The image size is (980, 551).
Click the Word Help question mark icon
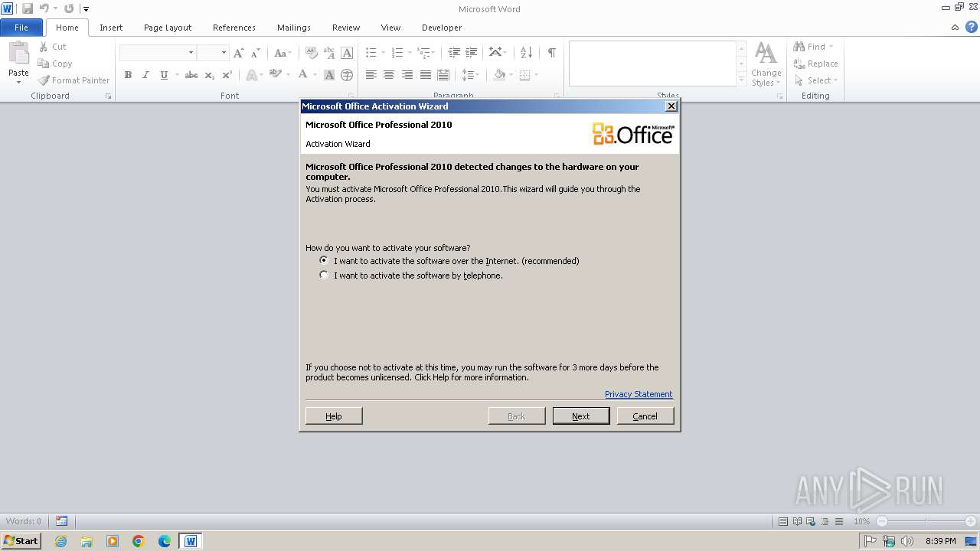click(x=971, y=27)
